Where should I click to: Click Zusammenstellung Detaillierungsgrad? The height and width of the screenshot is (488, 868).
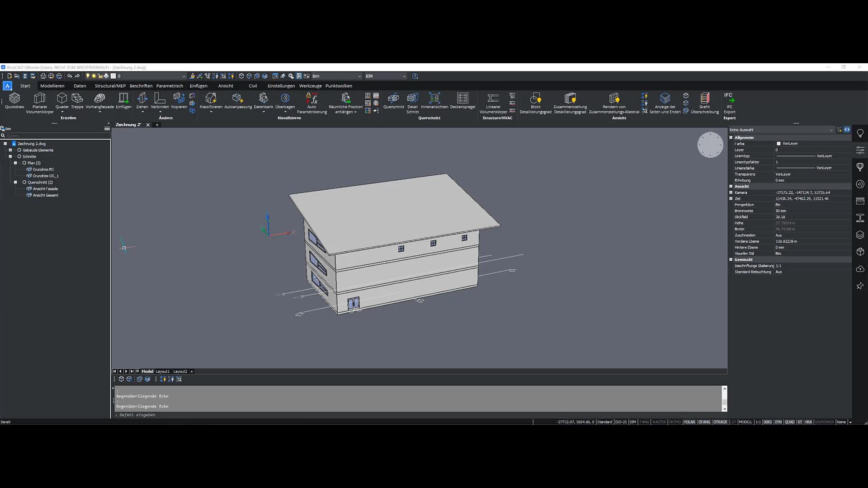pyautogui.click(x=570, y=103)
